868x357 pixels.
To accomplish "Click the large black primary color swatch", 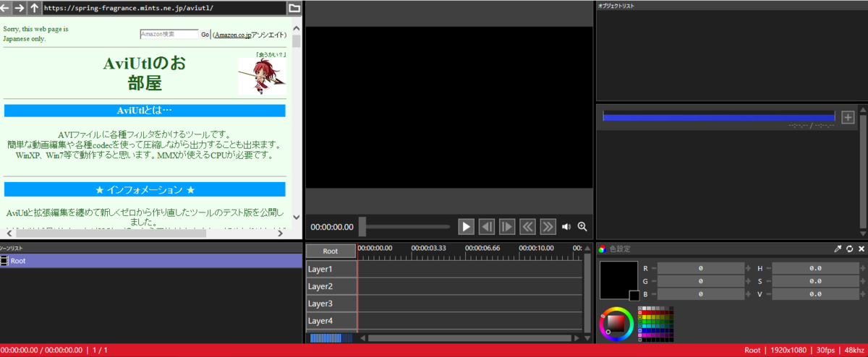I will point(618,280).
